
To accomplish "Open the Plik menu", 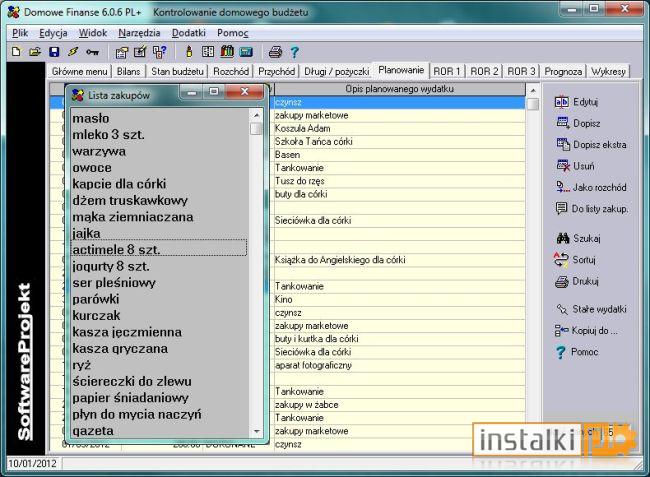I will click(19, 33).
